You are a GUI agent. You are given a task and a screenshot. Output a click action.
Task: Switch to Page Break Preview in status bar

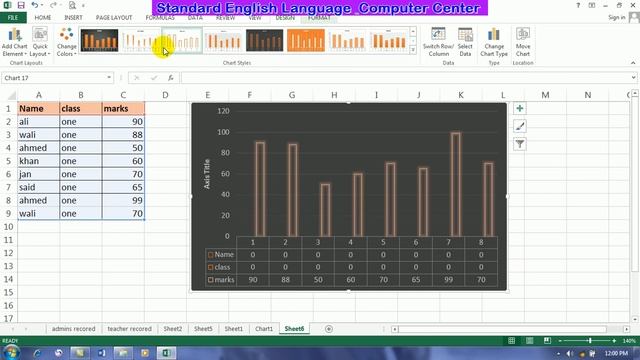click(x=547, y=340)
